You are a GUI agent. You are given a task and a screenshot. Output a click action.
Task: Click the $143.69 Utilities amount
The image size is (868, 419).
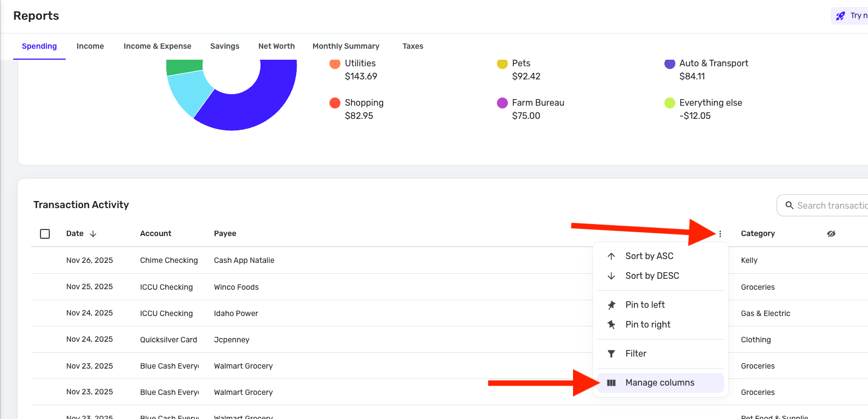point(361,77)
